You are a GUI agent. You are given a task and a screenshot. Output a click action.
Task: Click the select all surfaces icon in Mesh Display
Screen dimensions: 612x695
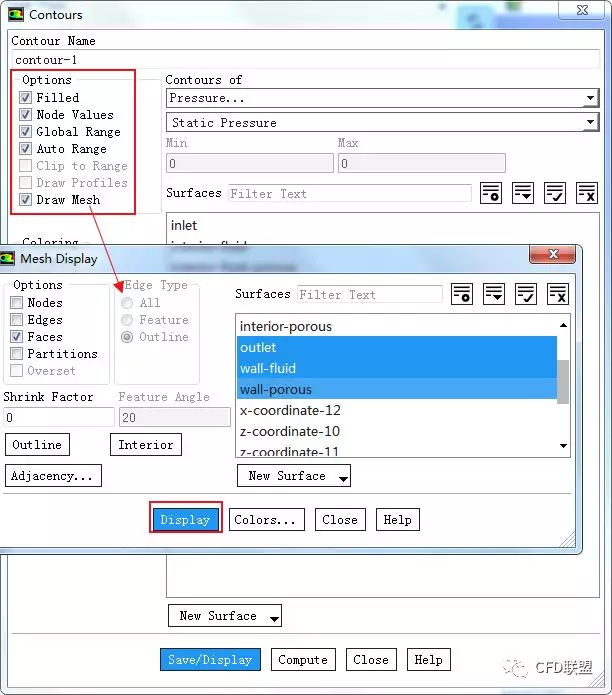525,294
